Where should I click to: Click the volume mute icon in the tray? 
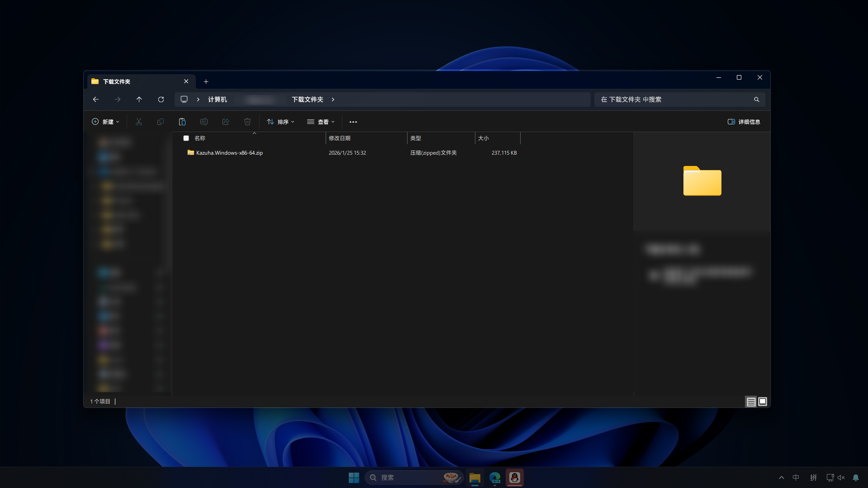pos(841,478)
